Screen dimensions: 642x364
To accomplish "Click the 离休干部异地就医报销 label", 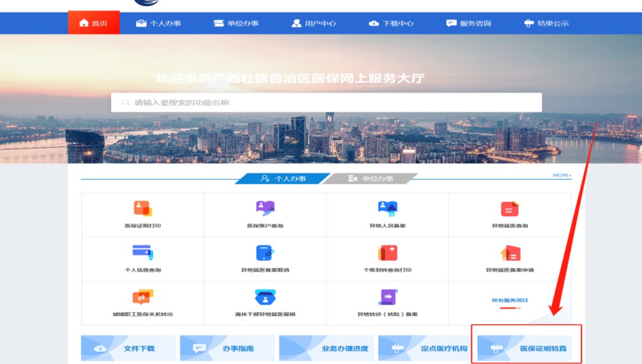I will [265, 314].
